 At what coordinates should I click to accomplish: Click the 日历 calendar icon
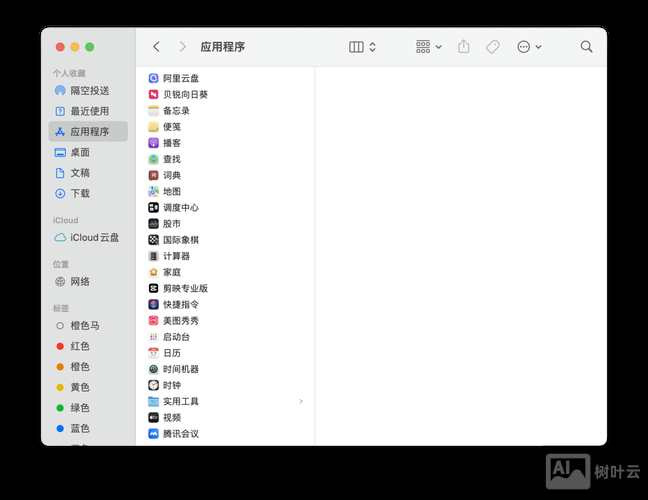153,353
